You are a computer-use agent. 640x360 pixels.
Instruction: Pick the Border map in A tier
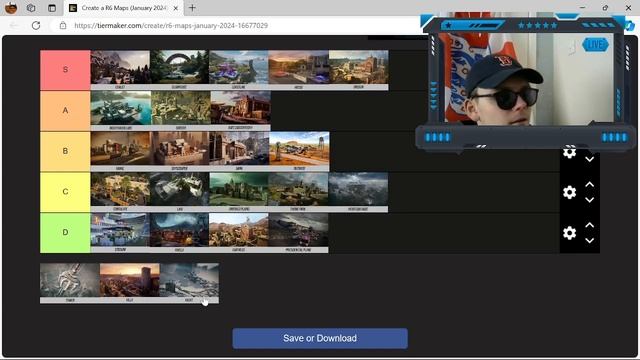coord(181,111)
